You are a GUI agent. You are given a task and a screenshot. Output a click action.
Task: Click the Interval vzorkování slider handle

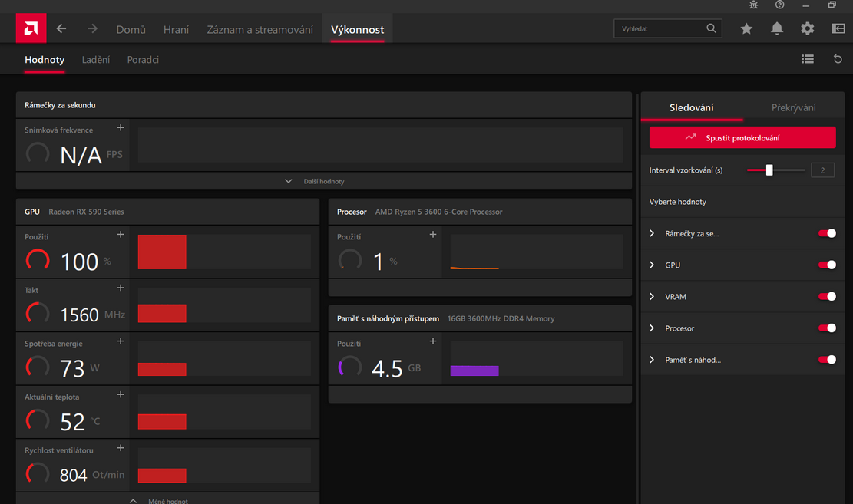point(769,170)
